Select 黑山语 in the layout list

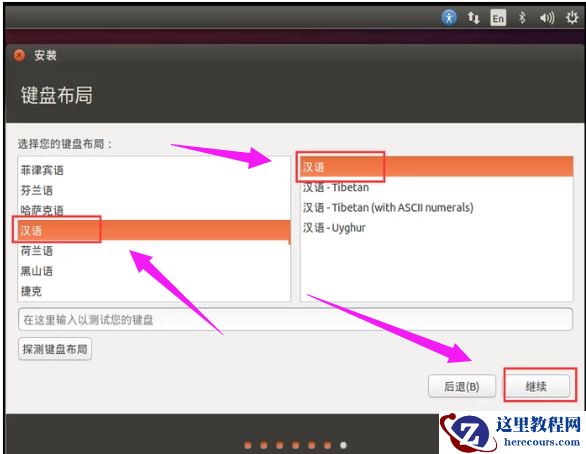(x=154, y=271)
